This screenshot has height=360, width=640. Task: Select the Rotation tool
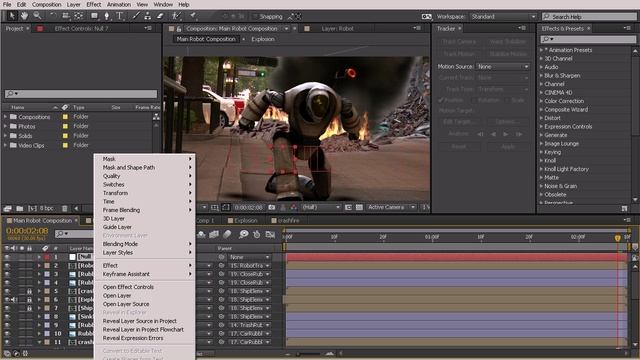53,16
